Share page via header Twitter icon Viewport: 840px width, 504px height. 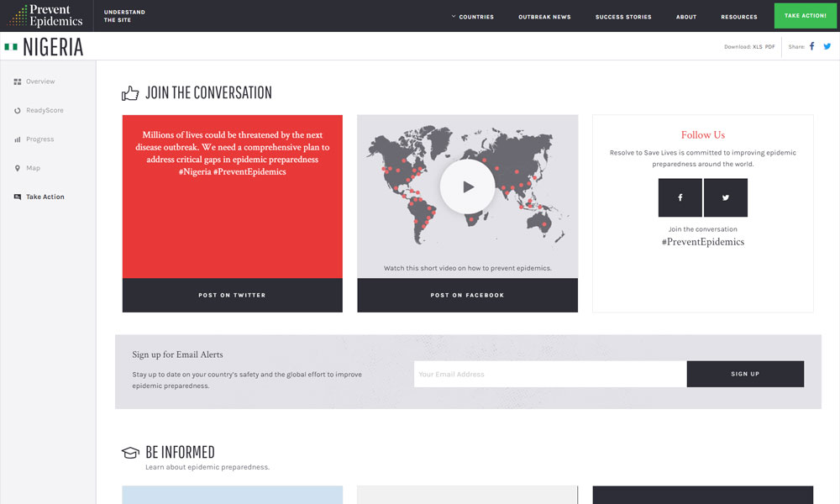tap(827, 47)
